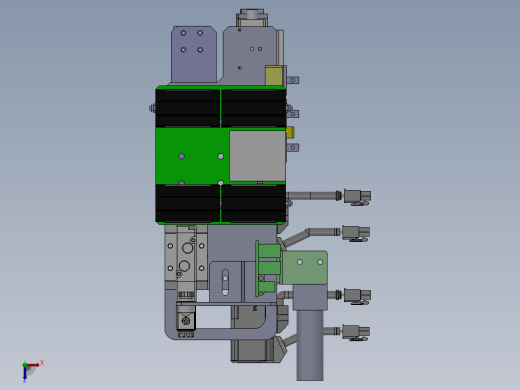Select the pale green bracket with two holes
The image size is (520, 390).
click(x=304, y=267)
